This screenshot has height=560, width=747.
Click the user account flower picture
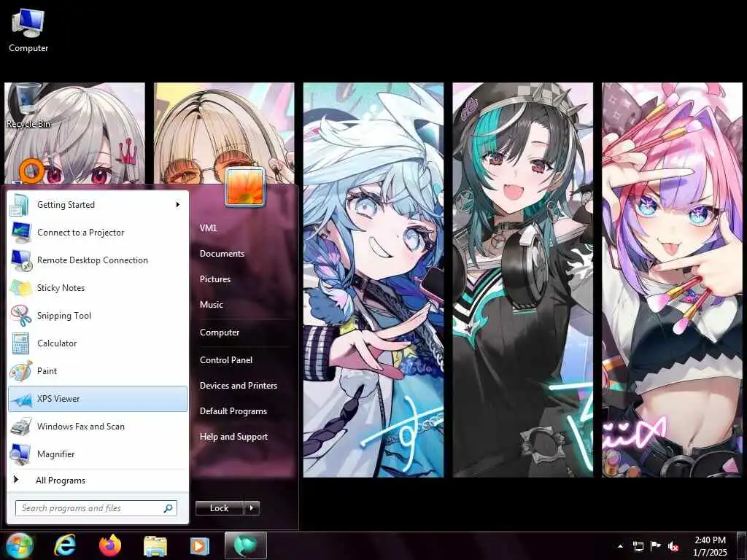click(245, 187)
